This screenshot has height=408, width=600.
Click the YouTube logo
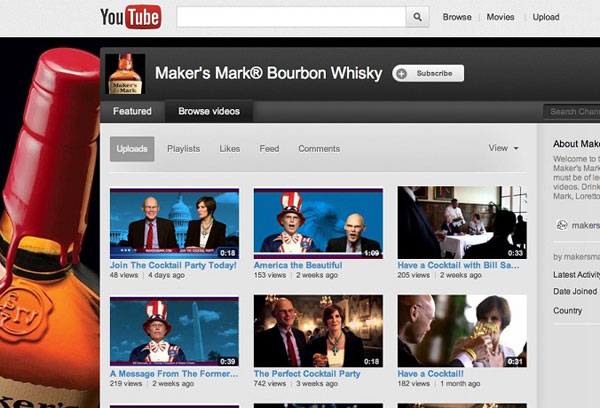click(130, 17)
